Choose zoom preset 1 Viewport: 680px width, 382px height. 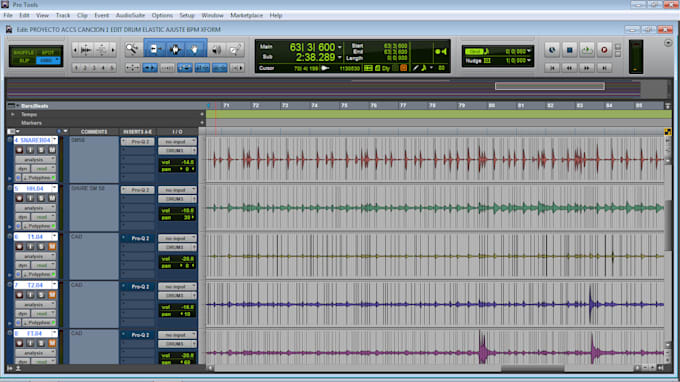[x=76, y=68]
